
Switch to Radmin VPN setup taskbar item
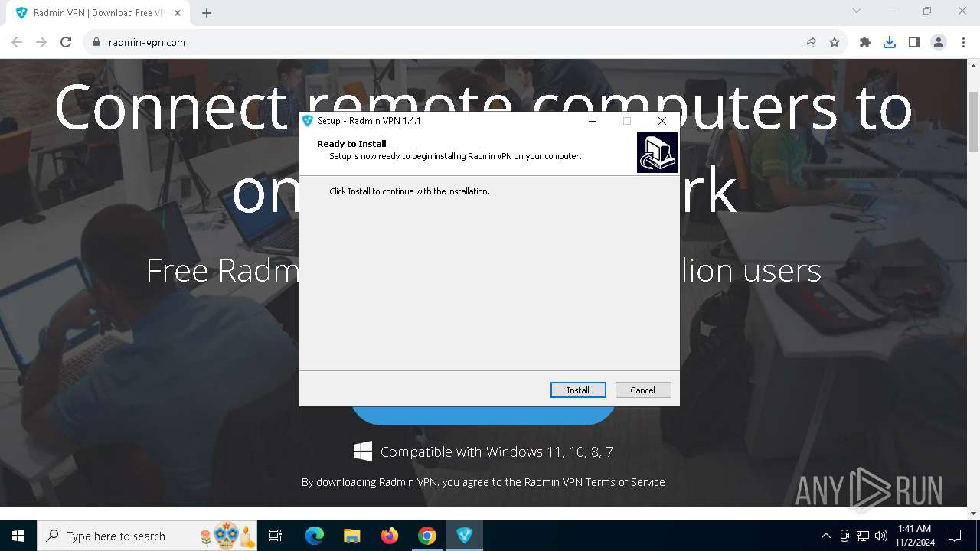465,536
